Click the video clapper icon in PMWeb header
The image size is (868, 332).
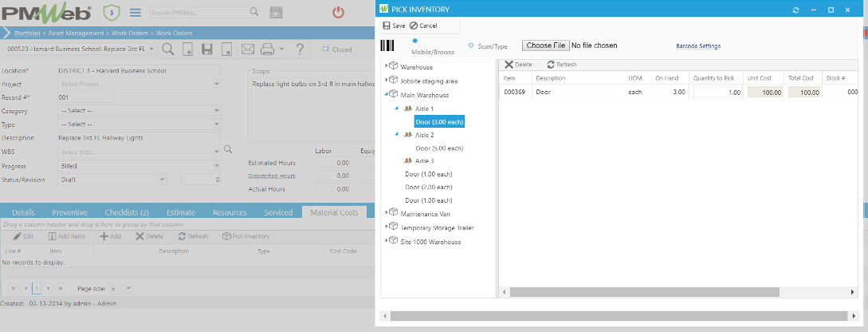pos(276,12)
